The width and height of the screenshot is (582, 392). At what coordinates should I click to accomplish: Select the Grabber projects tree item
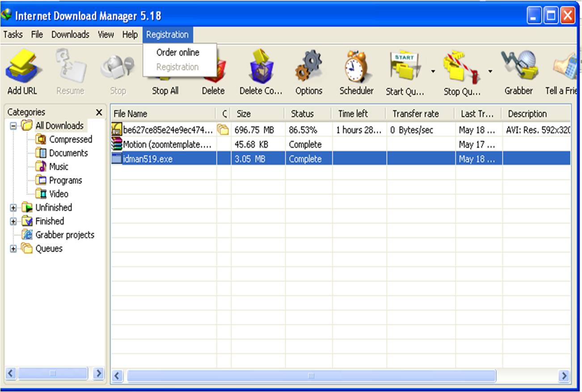click(x=58, y=235)
